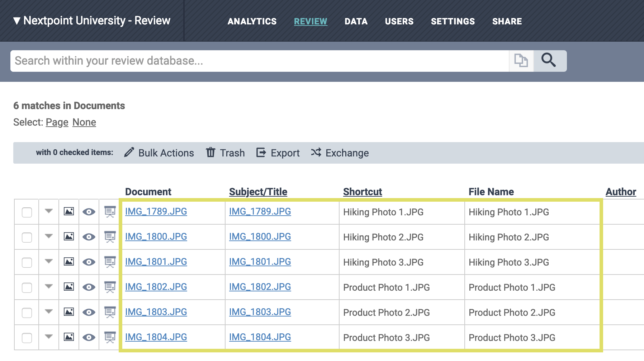Toggle eye icon for IMG_1803.JPG row

[89, 312]
